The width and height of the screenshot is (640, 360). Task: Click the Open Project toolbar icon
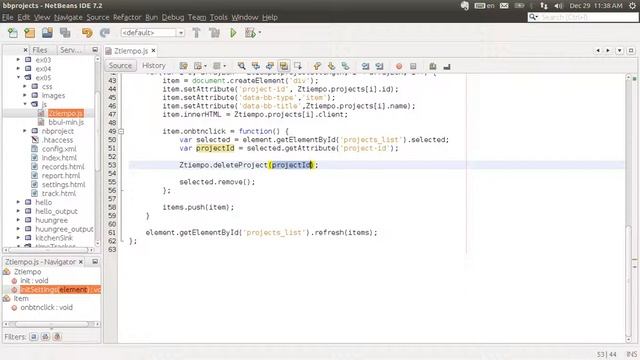coord(47,33)
